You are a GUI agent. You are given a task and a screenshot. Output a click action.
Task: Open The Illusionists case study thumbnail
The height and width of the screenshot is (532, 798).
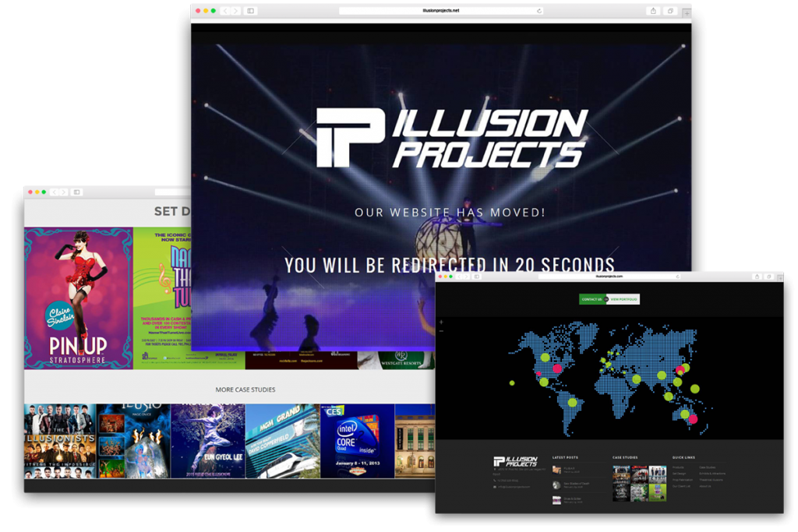[x=60, y=440]
